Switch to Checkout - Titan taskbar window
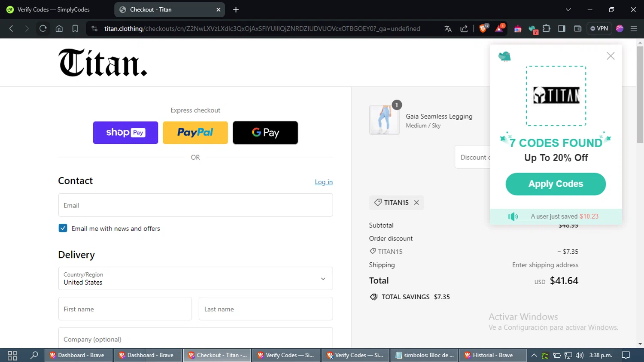 [217, 355]
